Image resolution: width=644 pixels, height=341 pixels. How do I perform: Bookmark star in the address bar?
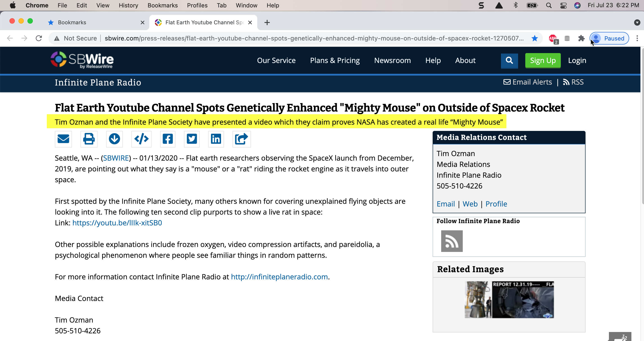tap(535, 38)
